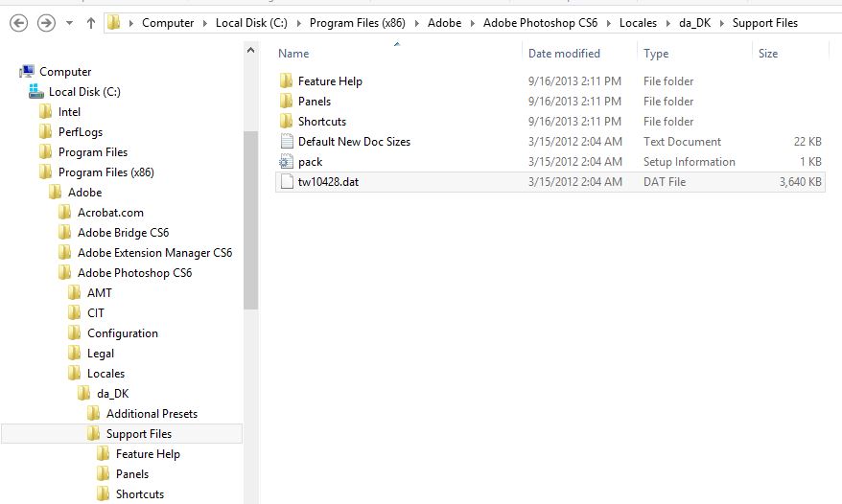Click the AMT folder icon in tree
This screenshot has width=842, height=504.
click(75, 292)
